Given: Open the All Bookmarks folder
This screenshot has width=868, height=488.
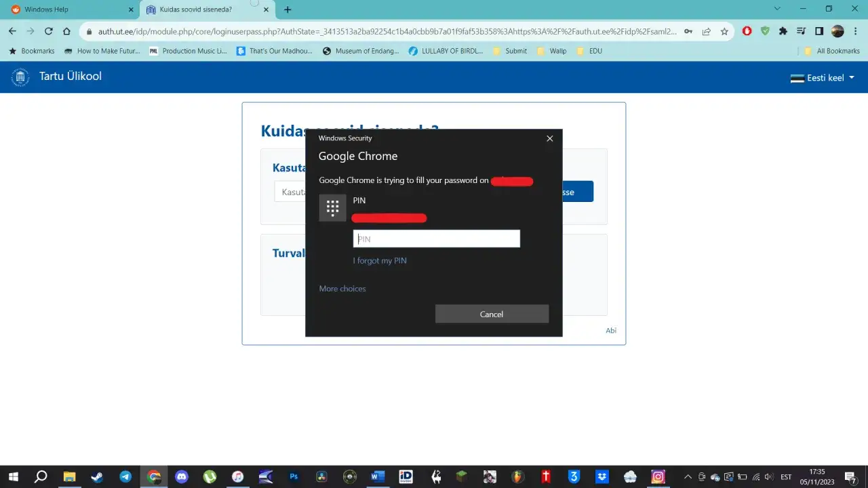Looking at the screenshot, I should click(x=832, y=51).
